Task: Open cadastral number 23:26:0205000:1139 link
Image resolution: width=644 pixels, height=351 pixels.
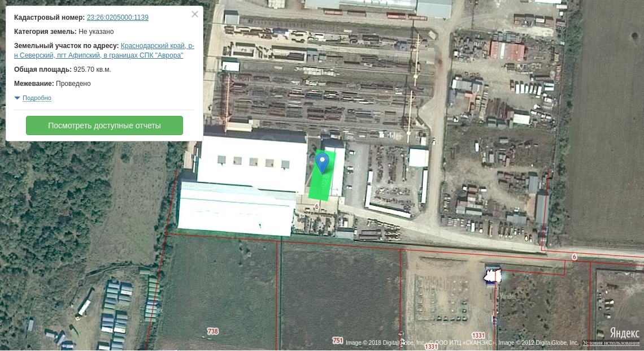Action: pos(118,18)
